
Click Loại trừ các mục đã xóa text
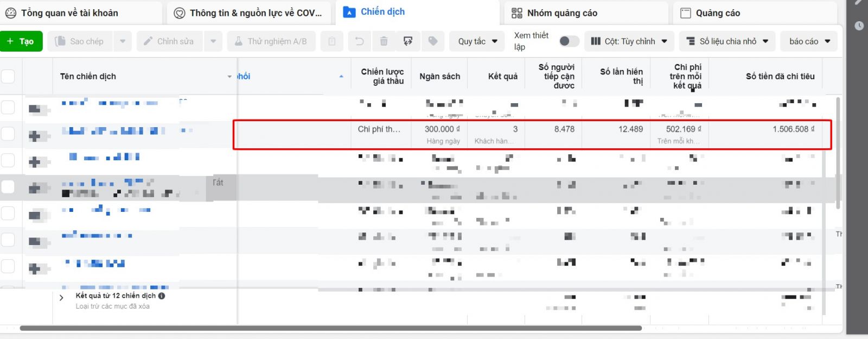coord(113,306)
